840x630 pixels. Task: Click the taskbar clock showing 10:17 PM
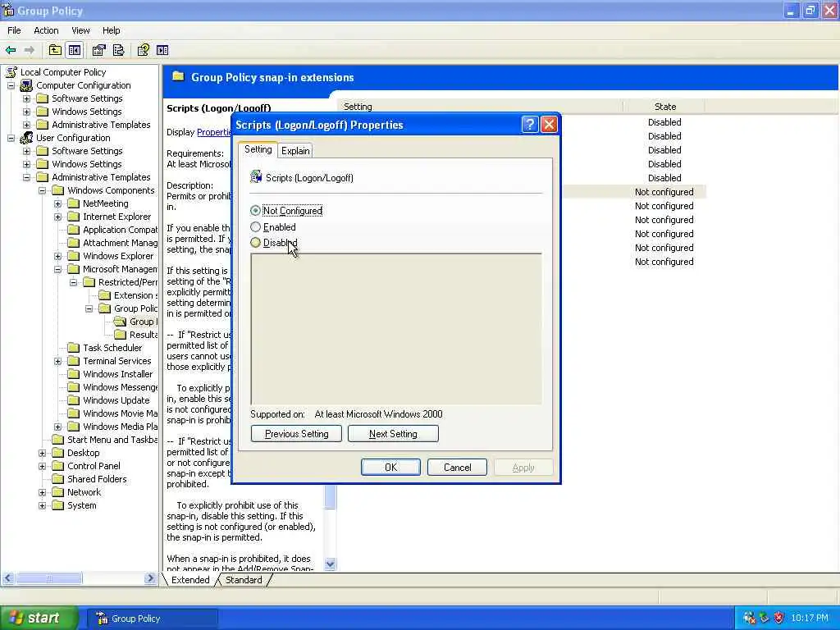pos(809,618)
